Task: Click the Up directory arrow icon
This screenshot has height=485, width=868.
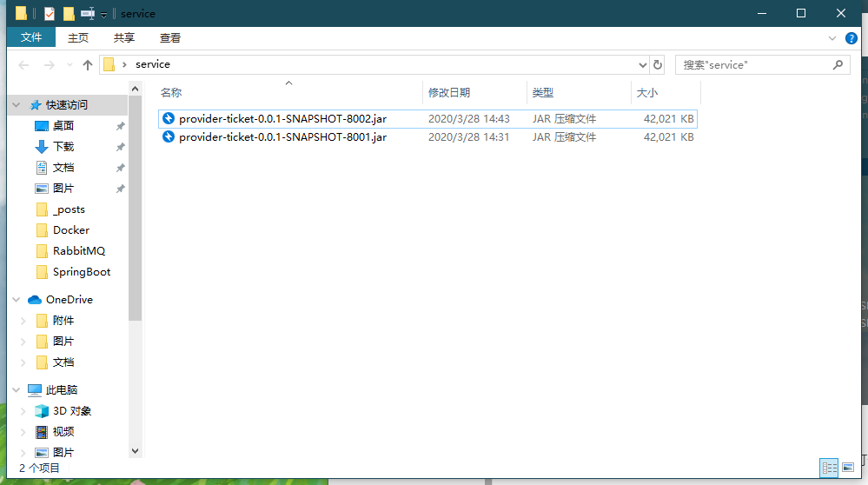Action: [x=87, y=65]
